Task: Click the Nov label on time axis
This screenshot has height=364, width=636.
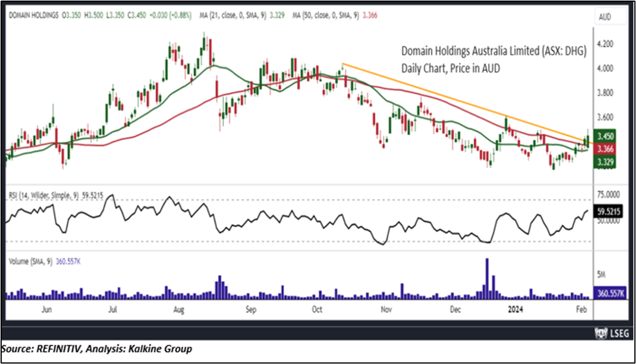Action: click(386, 310)
